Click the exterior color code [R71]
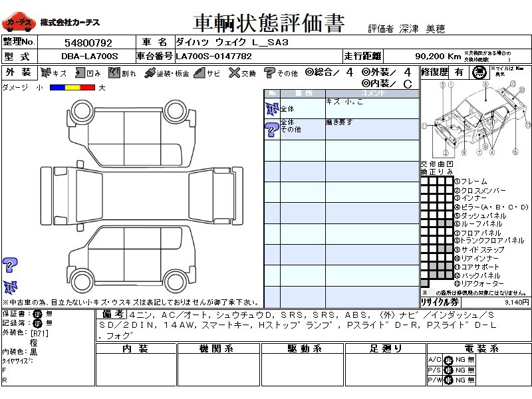 click(x=39, y=333)
